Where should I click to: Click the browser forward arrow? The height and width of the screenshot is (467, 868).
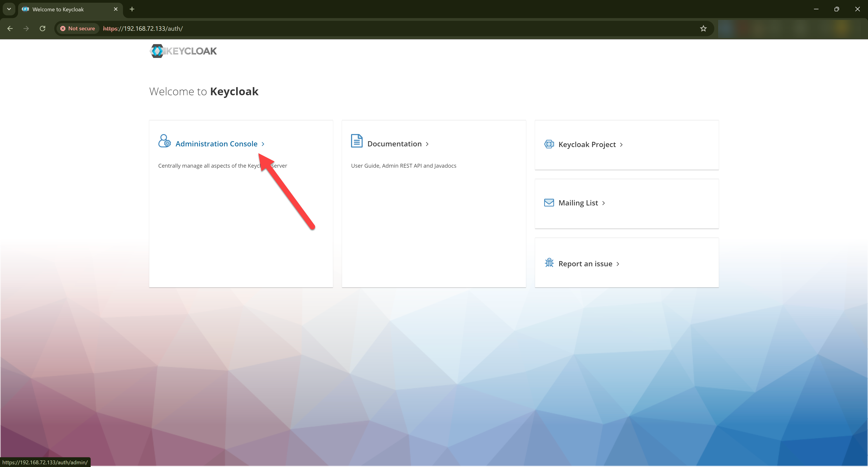26,29
